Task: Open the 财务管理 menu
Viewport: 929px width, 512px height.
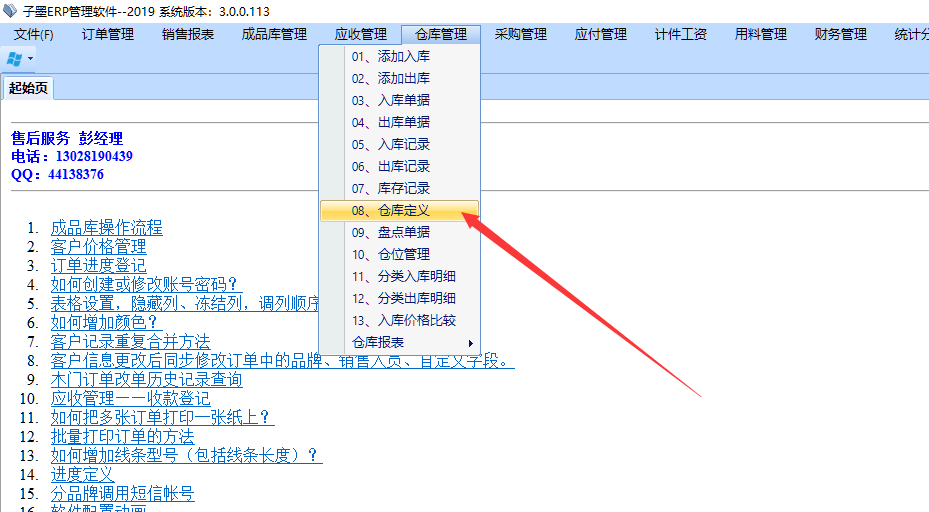Action: coord(840,34)
